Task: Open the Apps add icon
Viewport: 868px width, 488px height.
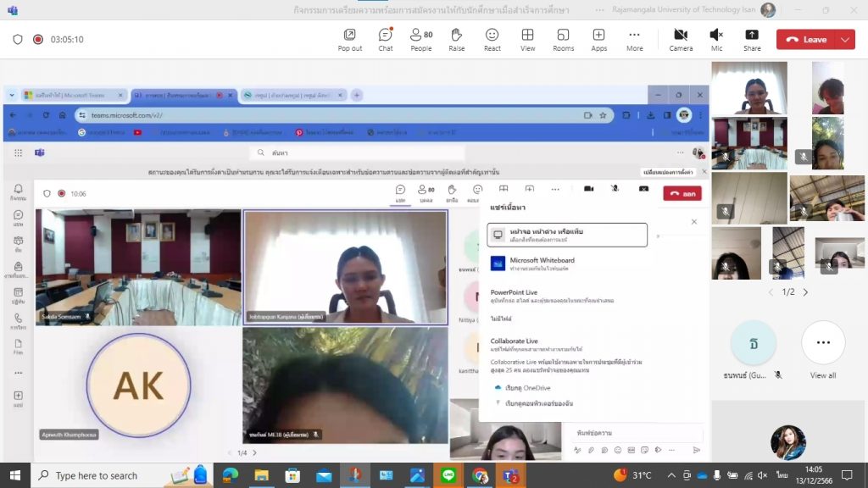Action: click(x=598, y=38)
